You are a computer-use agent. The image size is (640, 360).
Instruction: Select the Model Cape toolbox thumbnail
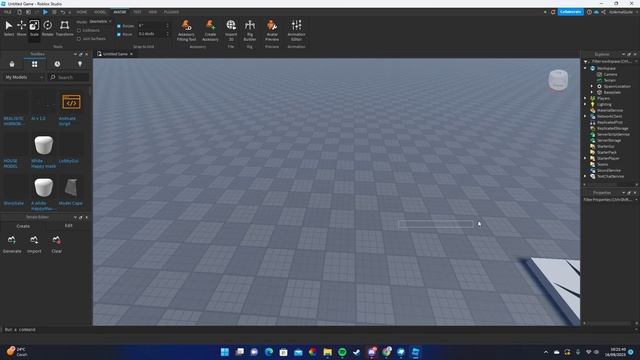(71, 187)
